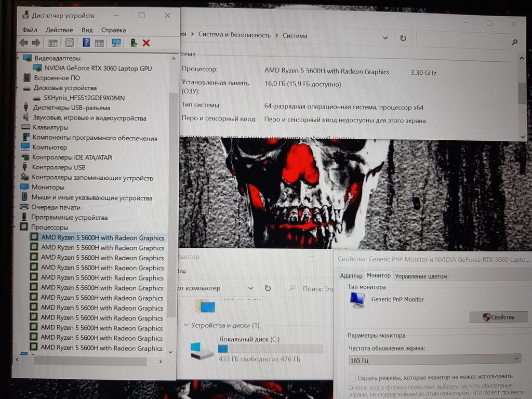Viewport: 532px width, 399px height.
Task: Collapse the Устройства и диски group
Action: tap(186, 325)
